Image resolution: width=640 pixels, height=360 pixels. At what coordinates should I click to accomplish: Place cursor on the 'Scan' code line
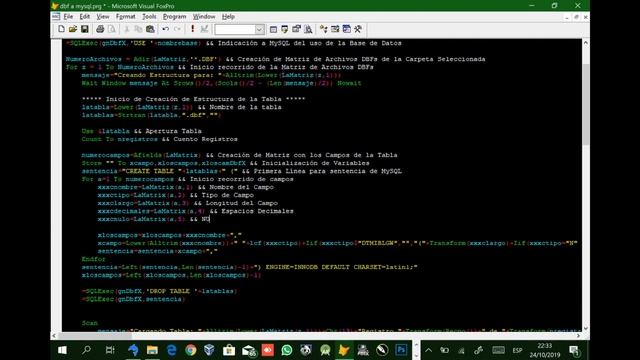[x=89, y=323]
